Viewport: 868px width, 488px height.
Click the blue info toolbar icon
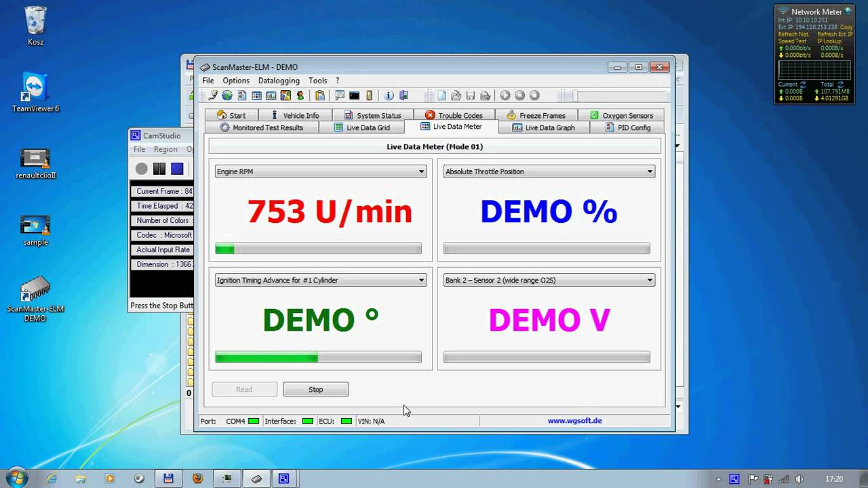[389, 96]
